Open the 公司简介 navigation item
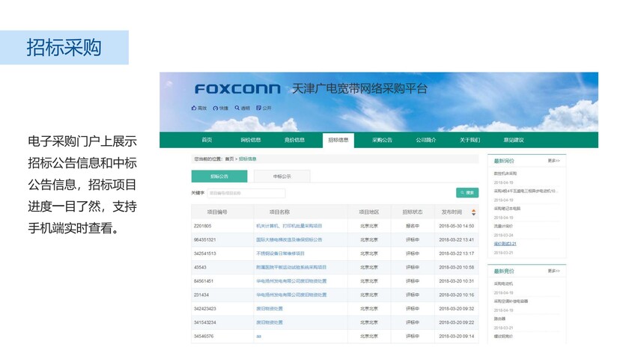 click(x=426, y=140)
